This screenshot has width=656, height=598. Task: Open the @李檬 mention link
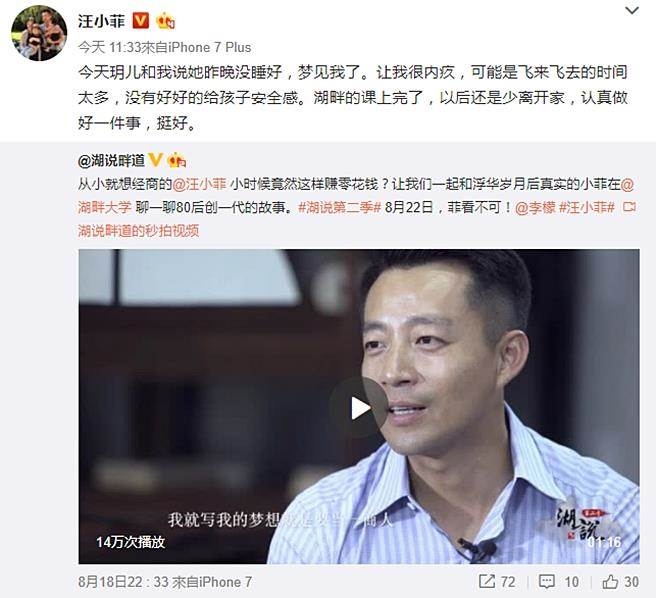535,207
